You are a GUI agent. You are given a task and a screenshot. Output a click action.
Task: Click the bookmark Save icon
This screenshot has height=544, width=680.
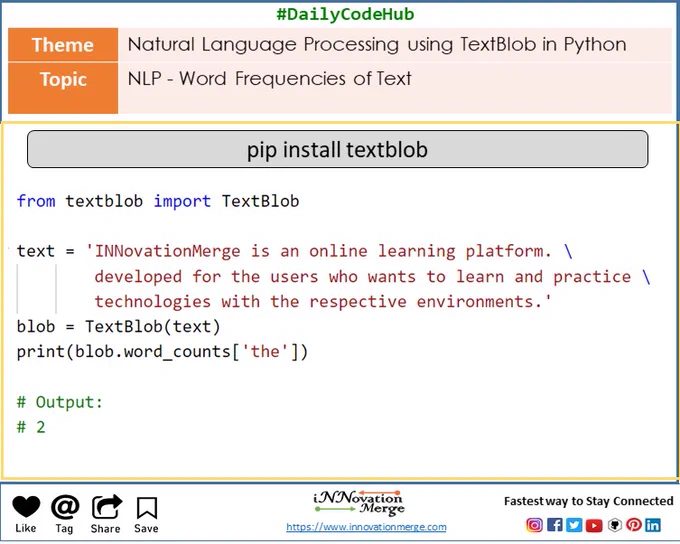tap(147, 508)
